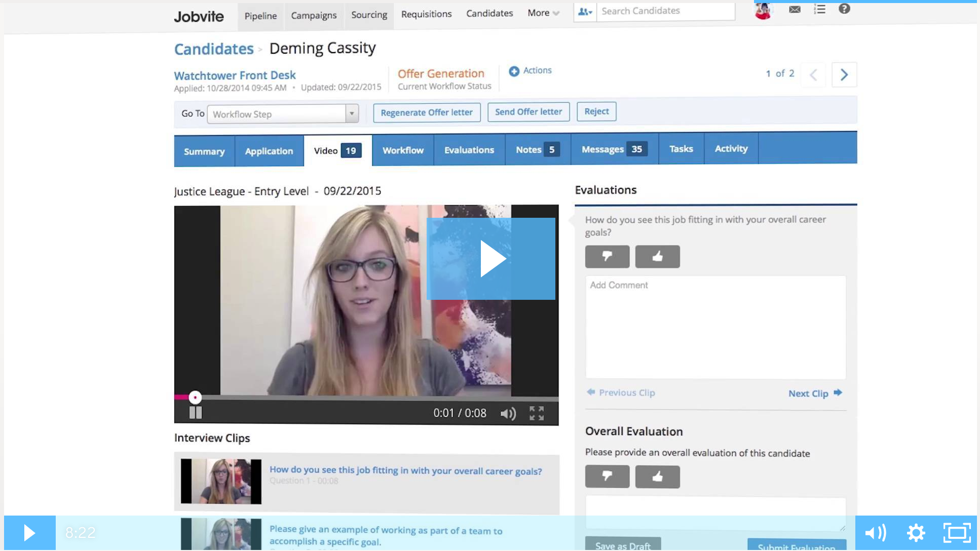This screenshot has width=980, height=551.
Task: Open the Tasks tab
Action: pos(681,149)
